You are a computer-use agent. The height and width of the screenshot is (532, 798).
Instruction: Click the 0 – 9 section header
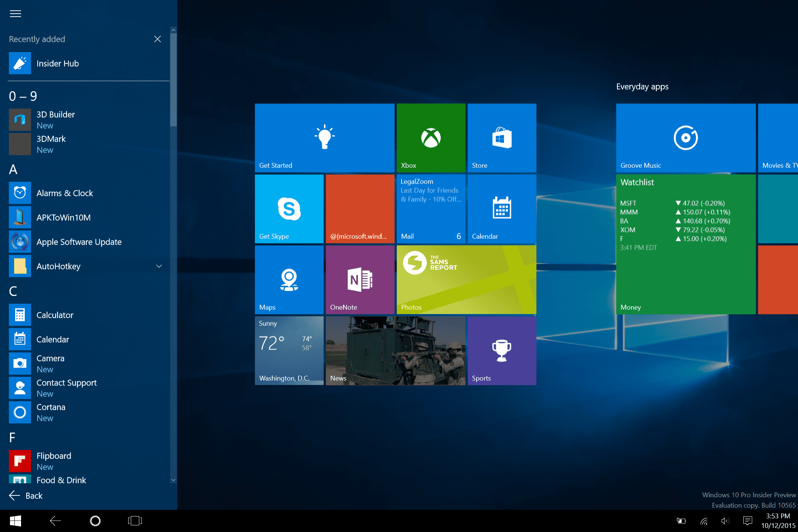coord(23,96)
